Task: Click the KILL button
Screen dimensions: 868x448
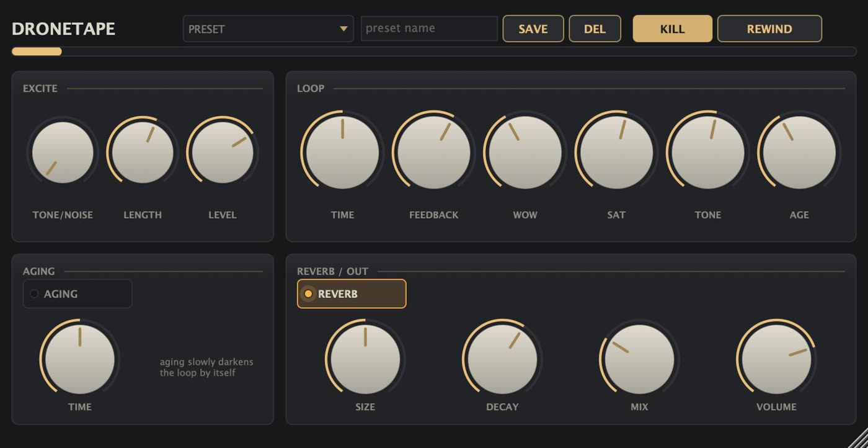Action: coord(672,29)
